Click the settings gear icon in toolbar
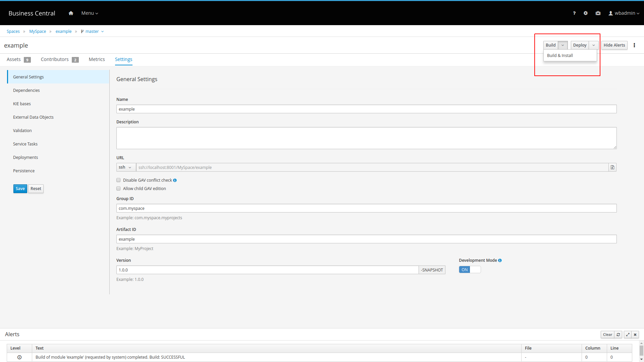This screenshot has height=362, width=644. tap(586, 13)
